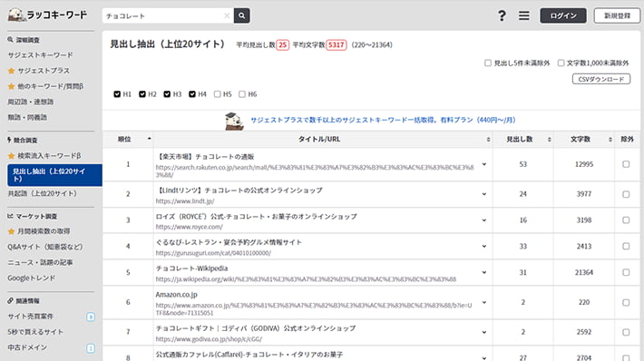Click the チョコレート-Wikipedia title text
Image resolution: width=644 pixels, height=361 pixels.
tap(191, 268)
